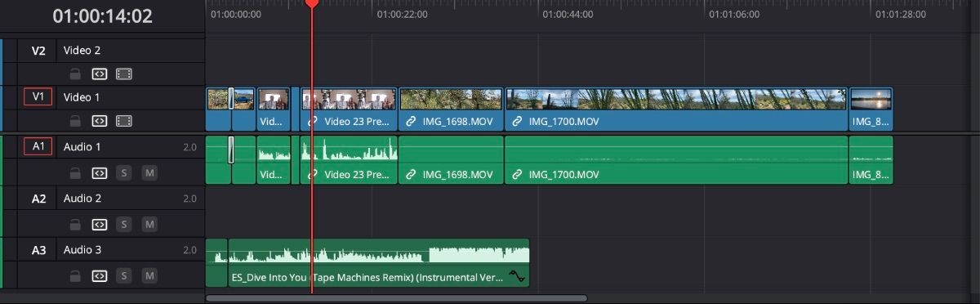Jump to 01:00:44:00 on the ruler
This screenshot has width=980, height=304.
[x=568, y=15]
